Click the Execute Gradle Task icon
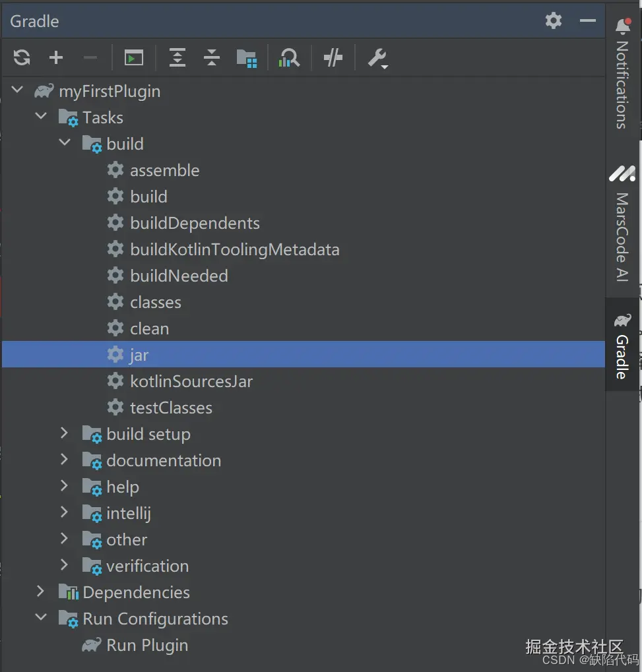Image resolution: width=642 pixels, height=672 pixels. point(131,57)
